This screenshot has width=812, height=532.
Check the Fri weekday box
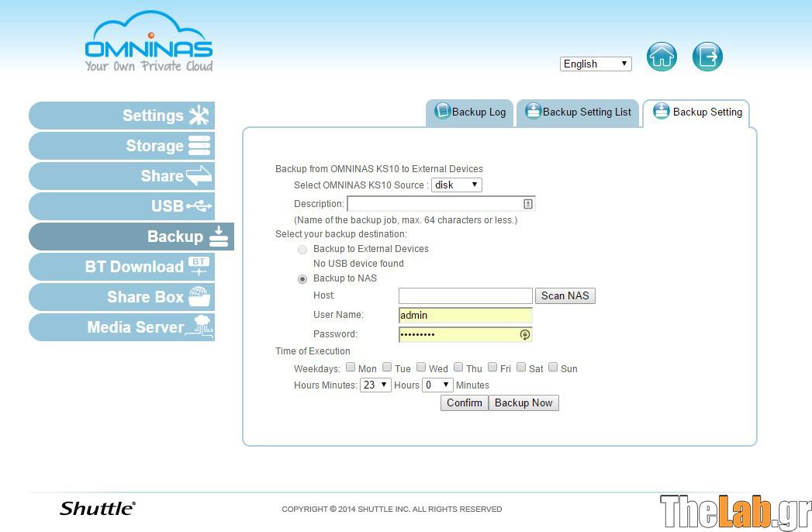tap(492, 368)
